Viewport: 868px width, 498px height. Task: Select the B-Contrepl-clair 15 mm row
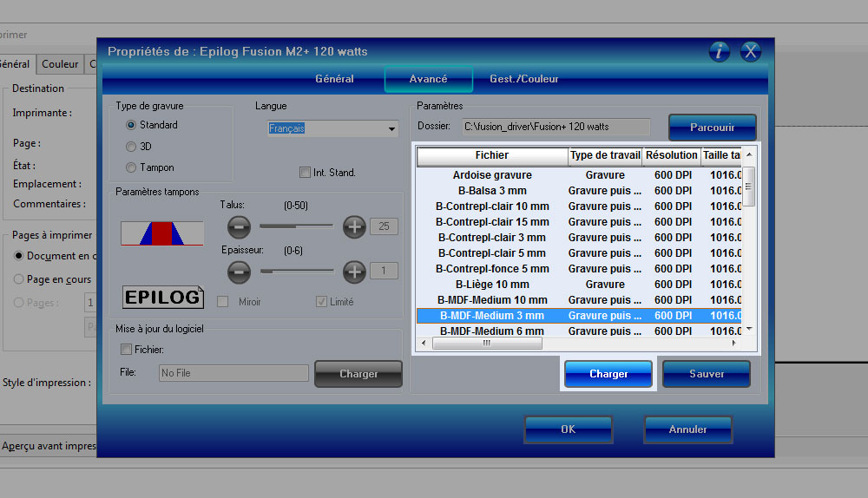click(x=579, y=222)
